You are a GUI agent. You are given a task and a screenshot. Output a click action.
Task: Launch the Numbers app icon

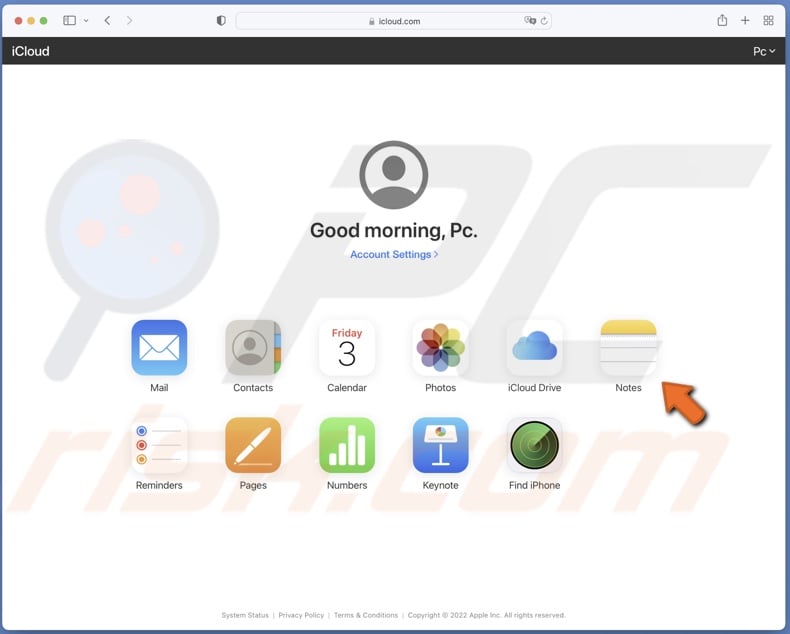click(347, 445)
